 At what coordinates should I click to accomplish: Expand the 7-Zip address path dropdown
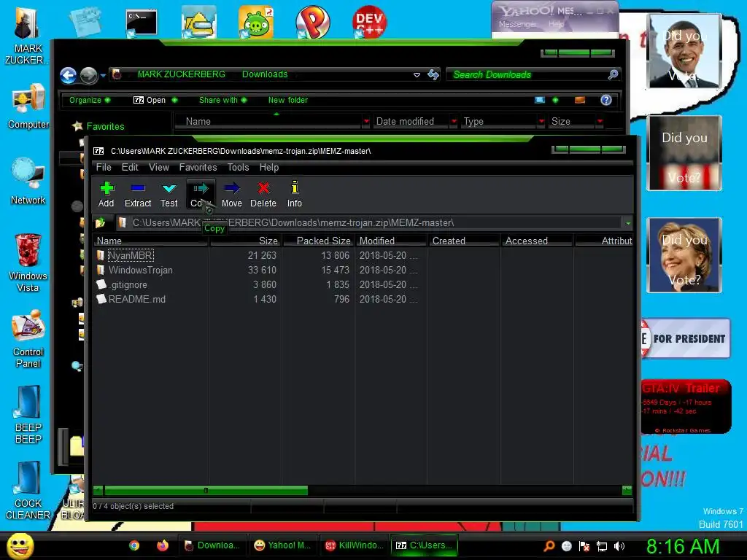[628, 223]
